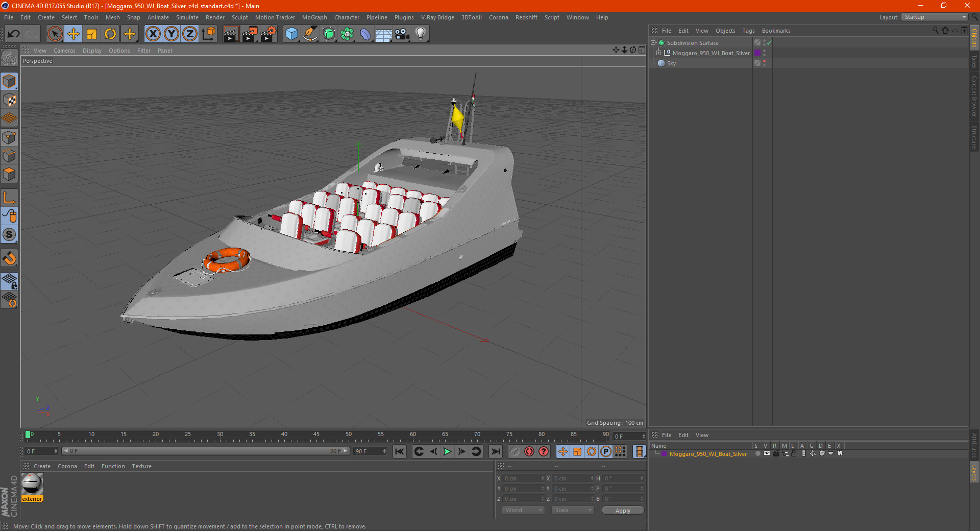This screenshot has height=531, width=980.
Task: Open the Array modeling objects
Action: (x=347, y=34)
